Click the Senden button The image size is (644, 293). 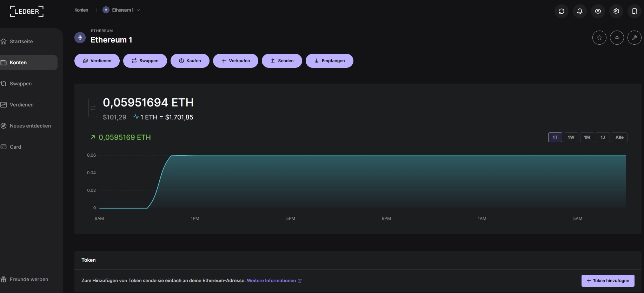point(282,61)
